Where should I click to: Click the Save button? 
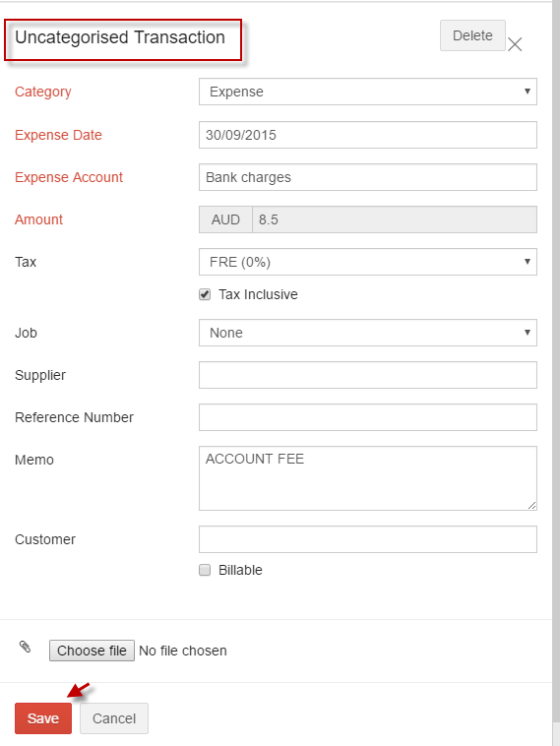coord(43,718)
